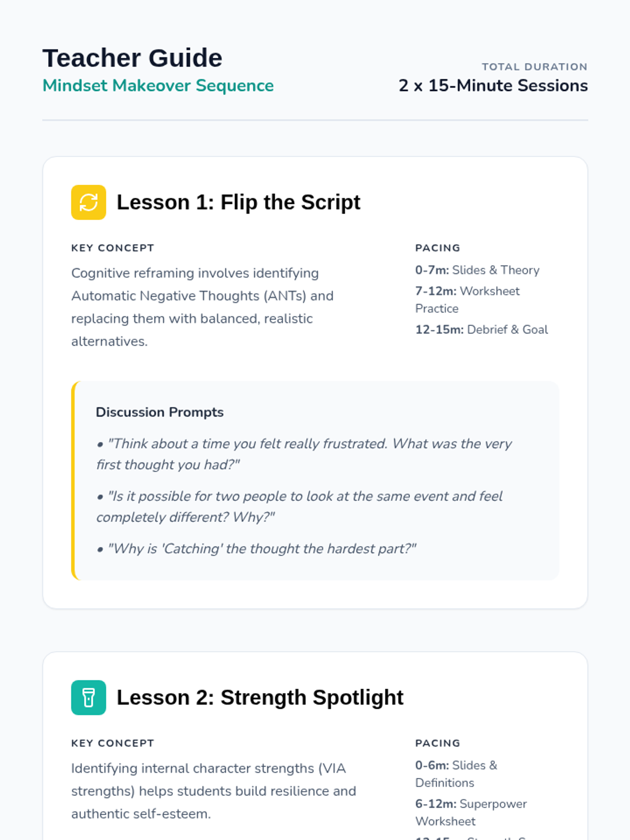630x840 pixels.
Task: Click the prompt about two people same event
Action: pyautogui.click(x=299, y=507)
